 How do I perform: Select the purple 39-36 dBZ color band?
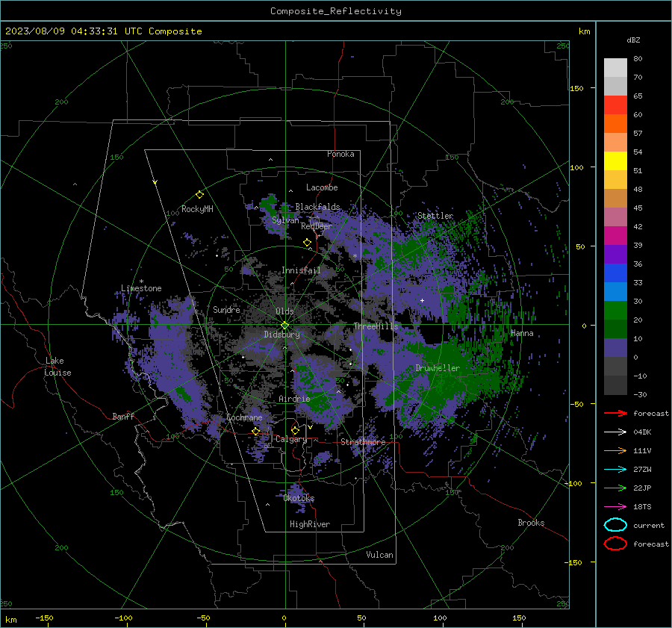click(x=615, y=255)
